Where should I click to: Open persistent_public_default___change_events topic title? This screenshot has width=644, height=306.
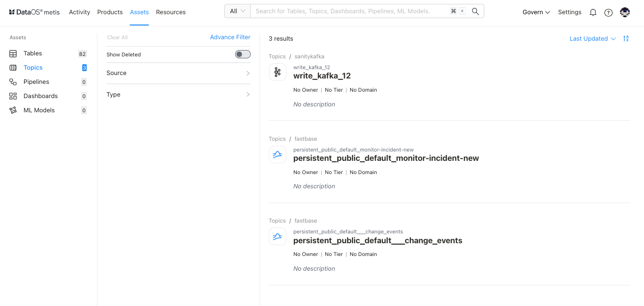coord(378,241)
